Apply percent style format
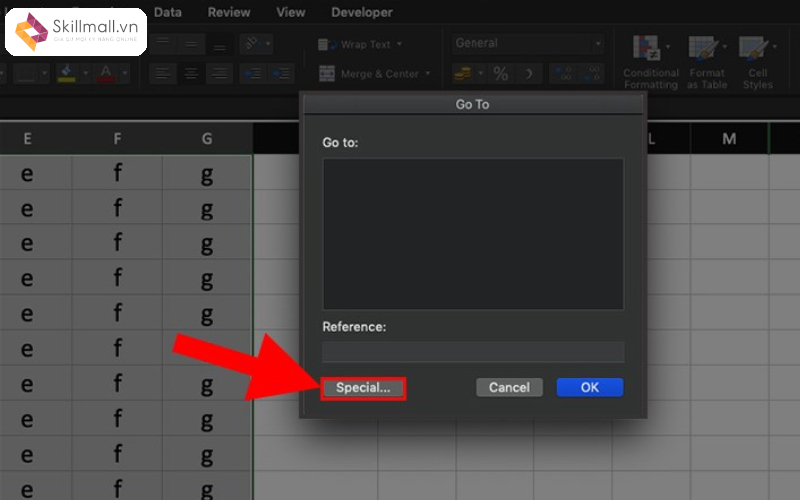800x500 pixels. pyautogui.click(x=501, y=74)
